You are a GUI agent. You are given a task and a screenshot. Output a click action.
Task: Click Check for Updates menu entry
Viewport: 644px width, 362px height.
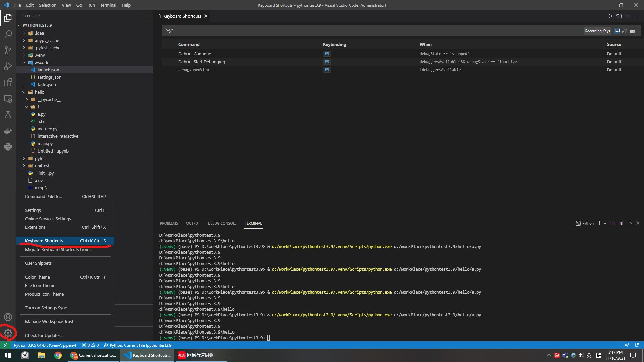pyautogui.click(x=65, y=335)
